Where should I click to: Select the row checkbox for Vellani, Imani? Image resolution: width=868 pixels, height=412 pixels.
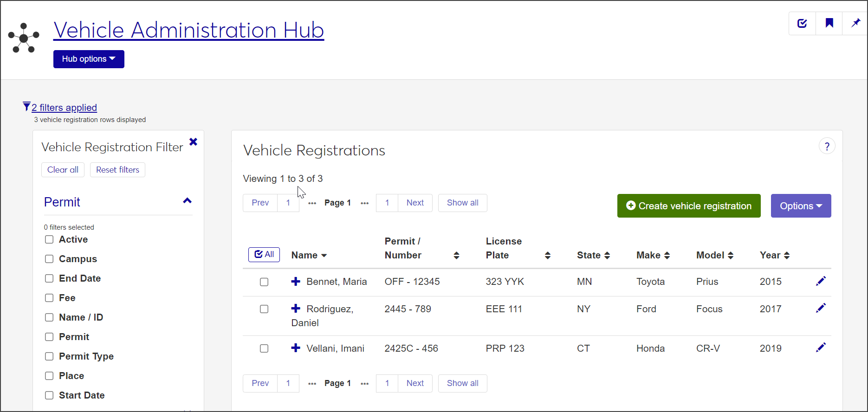[x=264, y=348]
